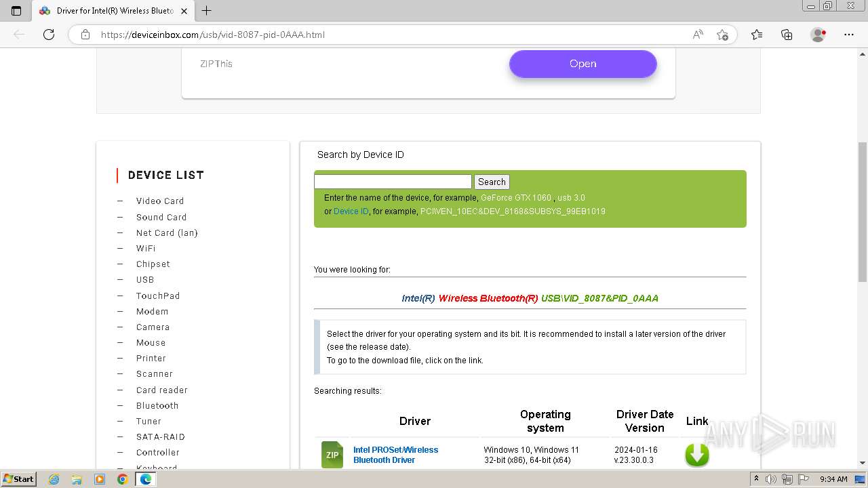
Task: Open Edge from the taskbar
Action: (x=145, y=479)
